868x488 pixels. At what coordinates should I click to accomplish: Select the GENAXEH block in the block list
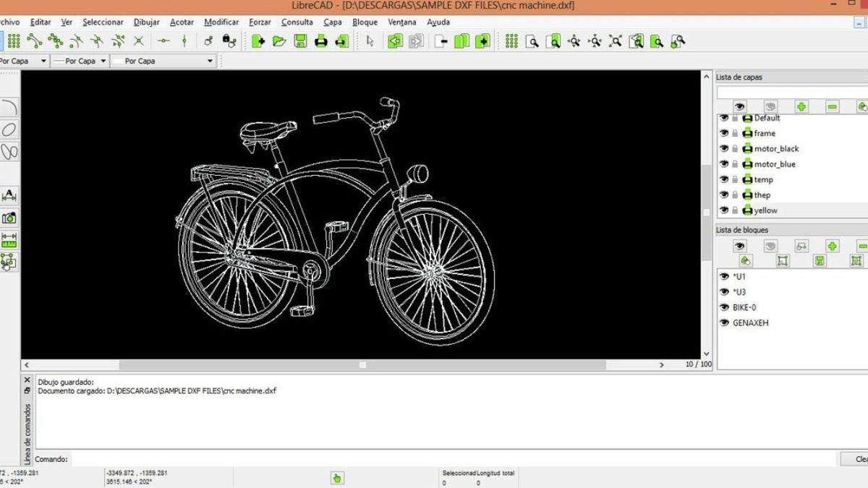click(750, 323)
